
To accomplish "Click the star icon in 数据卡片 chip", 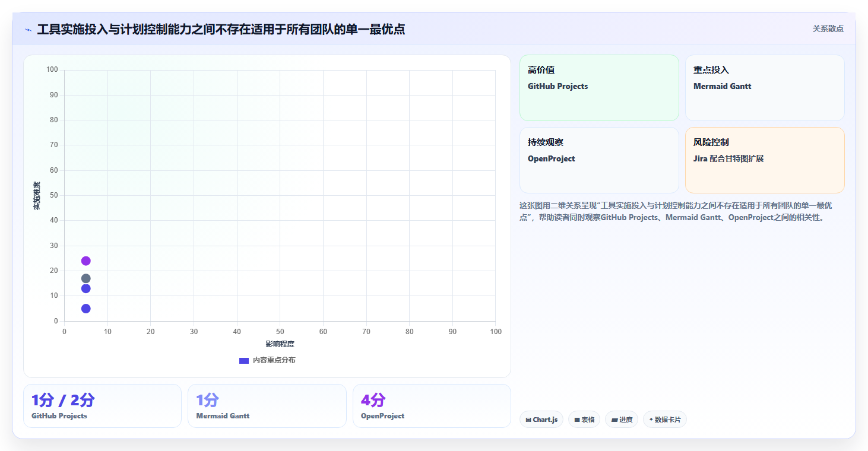I will coord(651,420).
